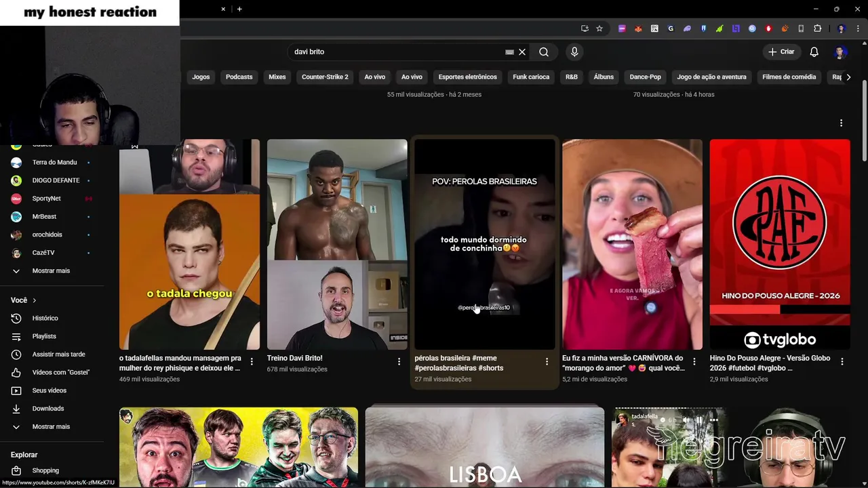
Task: Open the Você section chevron
Action: (35, 300)
